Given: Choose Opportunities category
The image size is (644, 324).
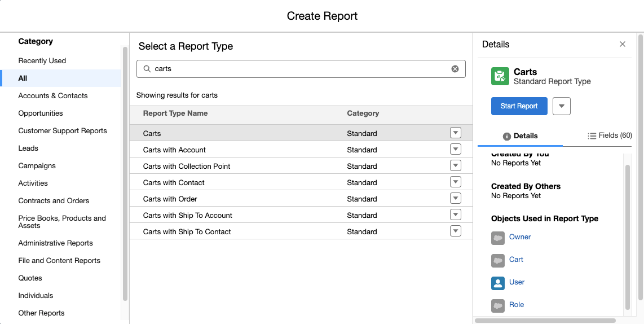Looking at the screenshot, I should [41, 113].
